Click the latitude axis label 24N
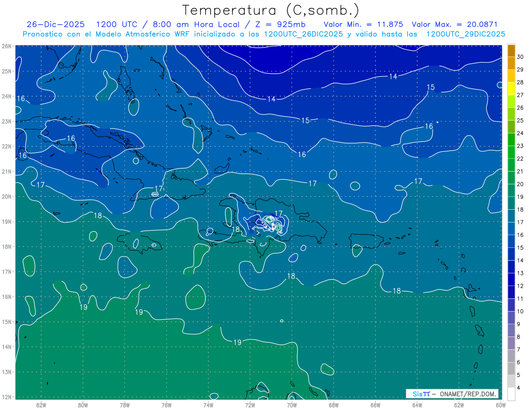The height and width of the screenshot is (411, 532). 6,96
